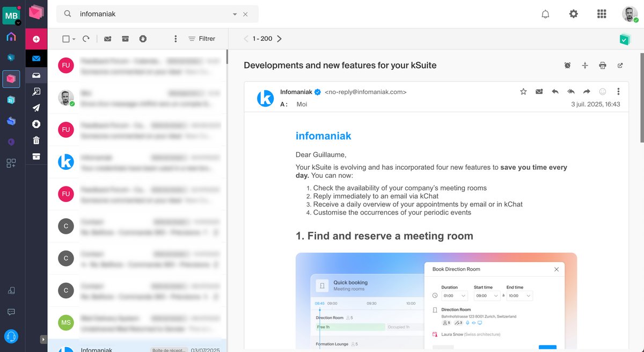This screenshot has width=644, height=352.
Task: Click the blue headset support icon
Action: pos(11,336)
